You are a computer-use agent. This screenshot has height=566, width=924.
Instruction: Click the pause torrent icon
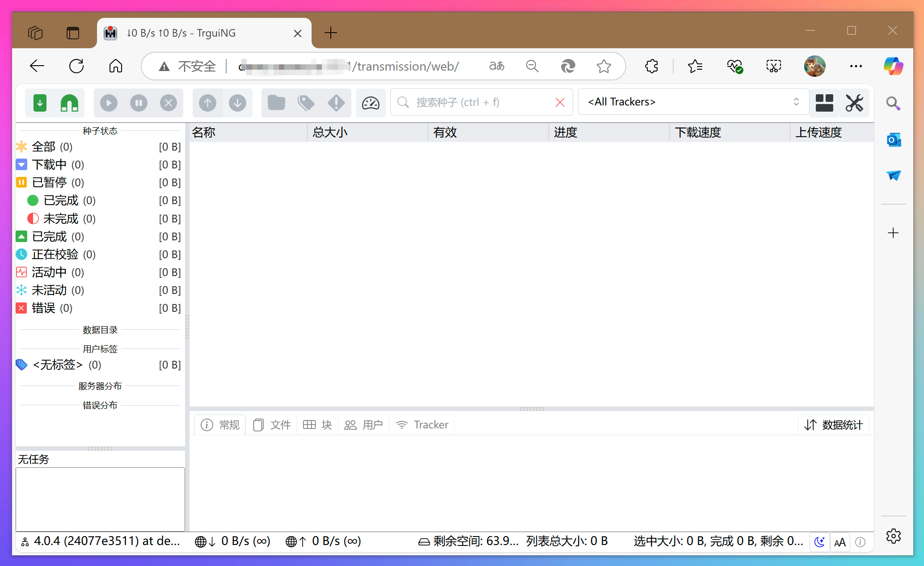(x=139, y=102)
